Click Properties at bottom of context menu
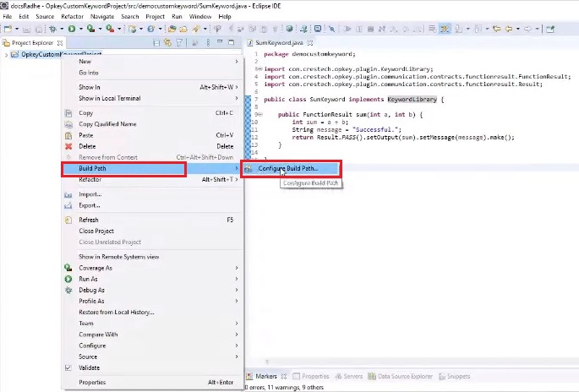The image size is (579, 392). [92, 382]
